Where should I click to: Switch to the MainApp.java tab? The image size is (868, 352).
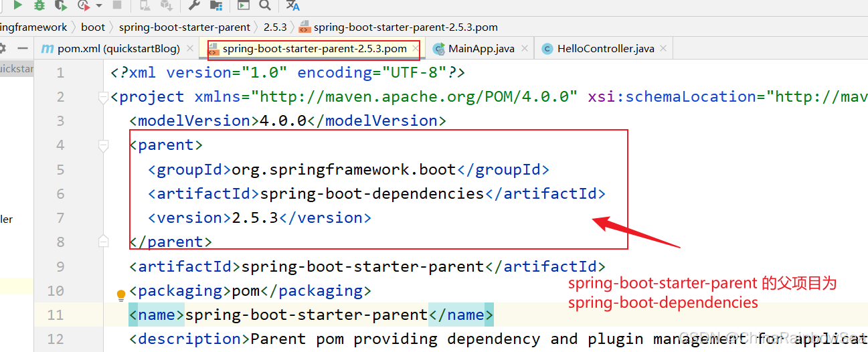[481, 49]
